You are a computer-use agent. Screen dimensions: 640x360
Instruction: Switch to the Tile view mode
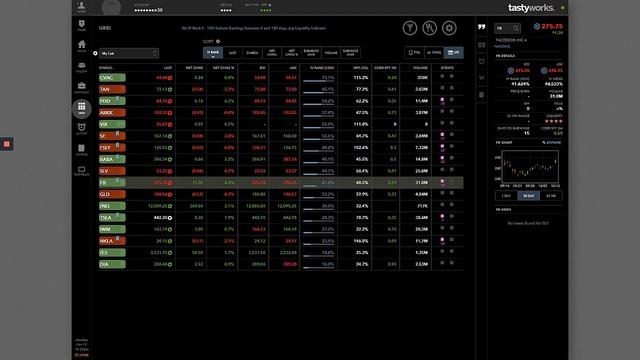414,53
